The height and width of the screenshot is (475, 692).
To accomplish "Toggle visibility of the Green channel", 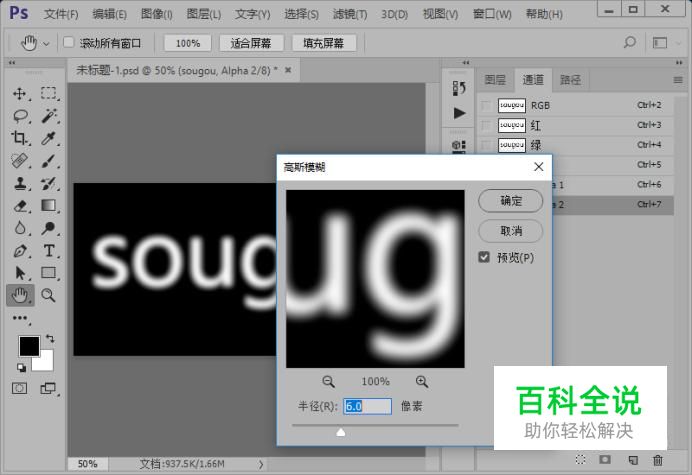I will point(486,145).
